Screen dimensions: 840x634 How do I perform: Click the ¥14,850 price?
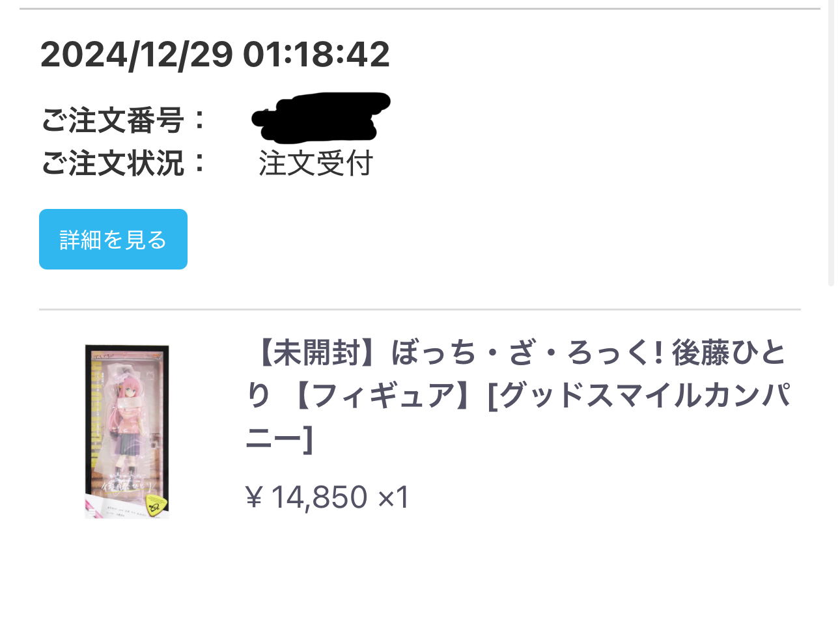point(307,497)
